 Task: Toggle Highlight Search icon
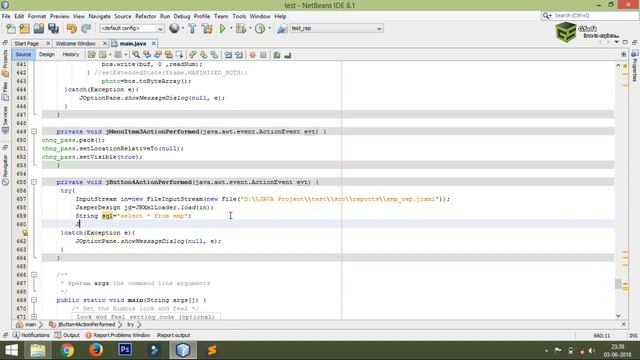[168, 55]
